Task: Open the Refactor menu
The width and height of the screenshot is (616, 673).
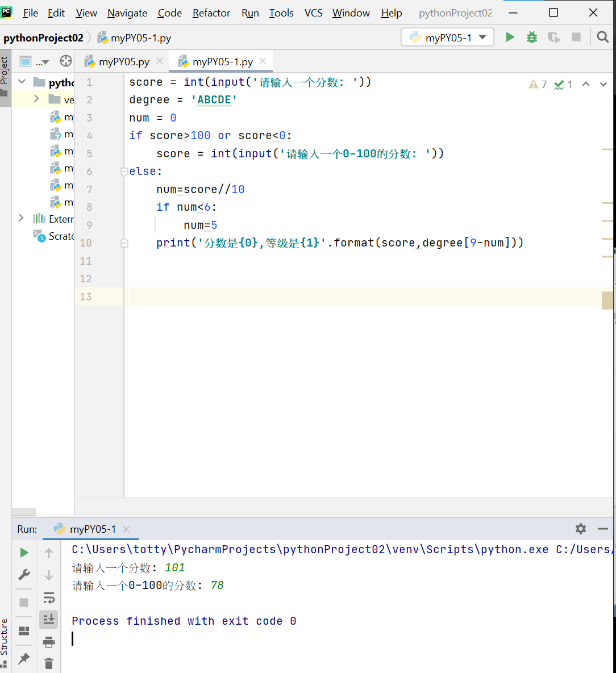Action: pos(211,13)
